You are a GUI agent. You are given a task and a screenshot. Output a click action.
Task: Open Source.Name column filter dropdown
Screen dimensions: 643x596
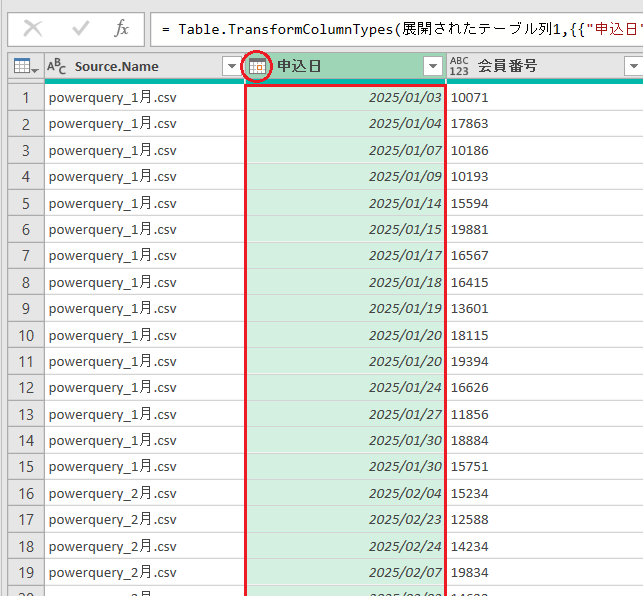232,66
